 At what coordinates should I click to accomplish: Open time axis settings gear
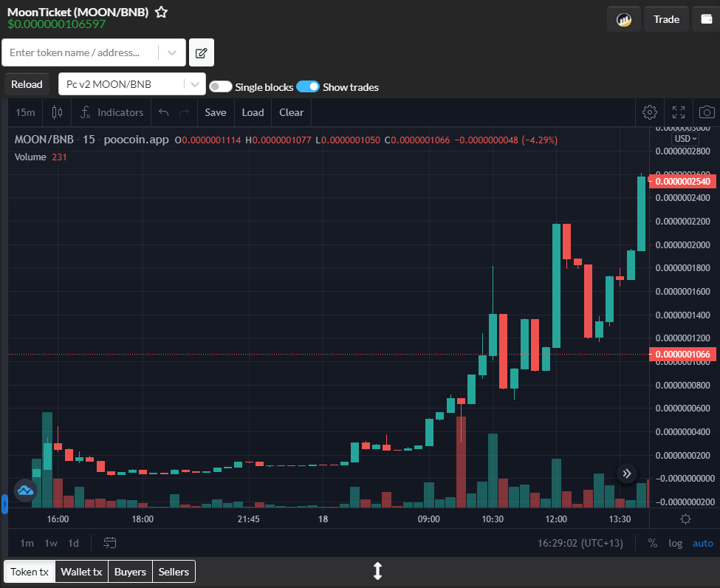(x=685, y=519)
